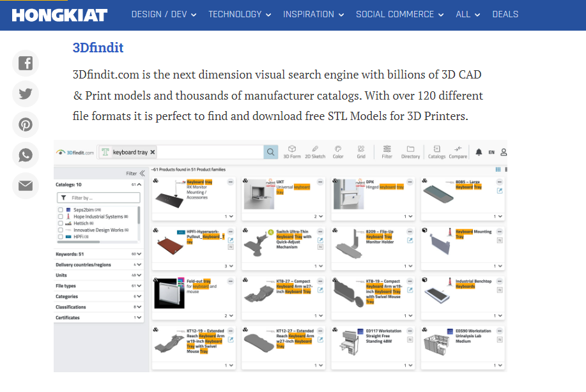Share the page via WhatsApp
This screenshot has width=586, height=392.
tap(26, 155)
